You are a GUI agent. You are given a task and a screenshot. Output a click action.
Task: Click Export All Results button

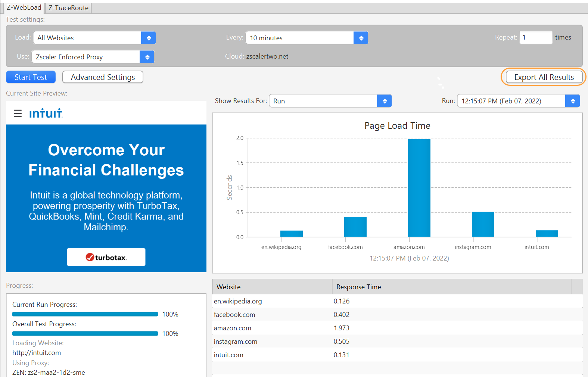coord(544,77)
